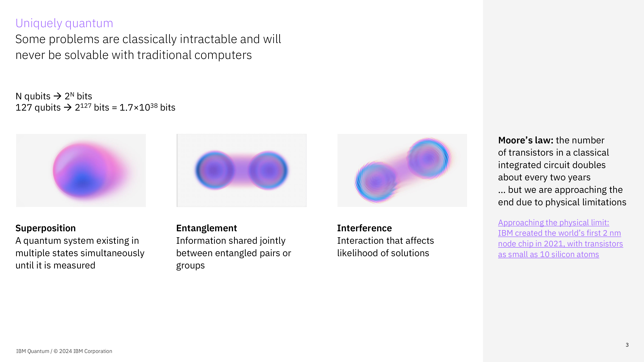Click 'Information shared jointly' description text

[x=231, y=241]
